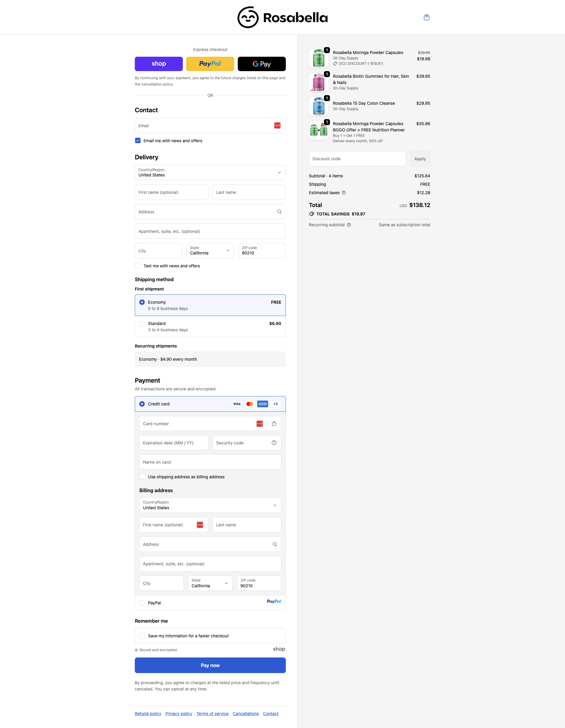
Task: Click the search icon in Delivery Address field
Action: pos(279,212)
